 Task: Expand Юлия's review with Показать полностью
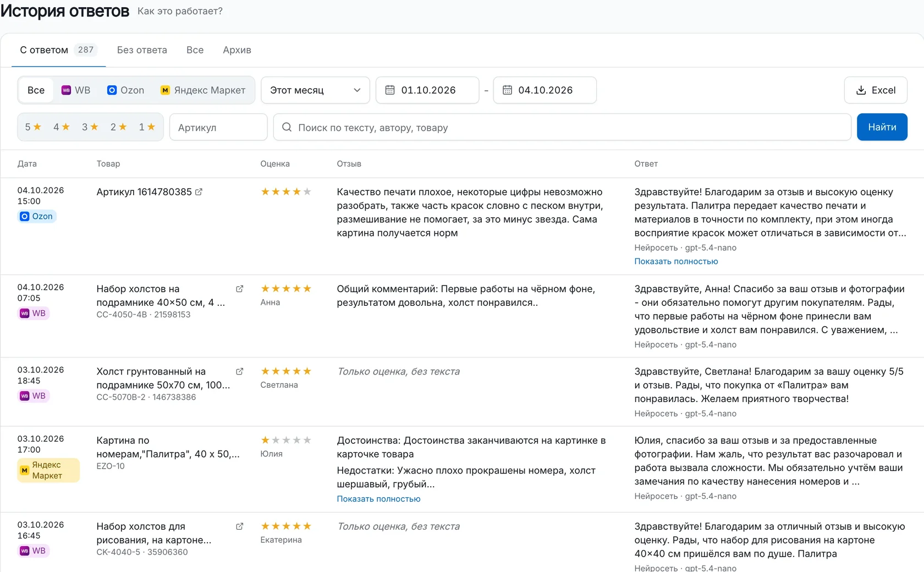(378, 499)
